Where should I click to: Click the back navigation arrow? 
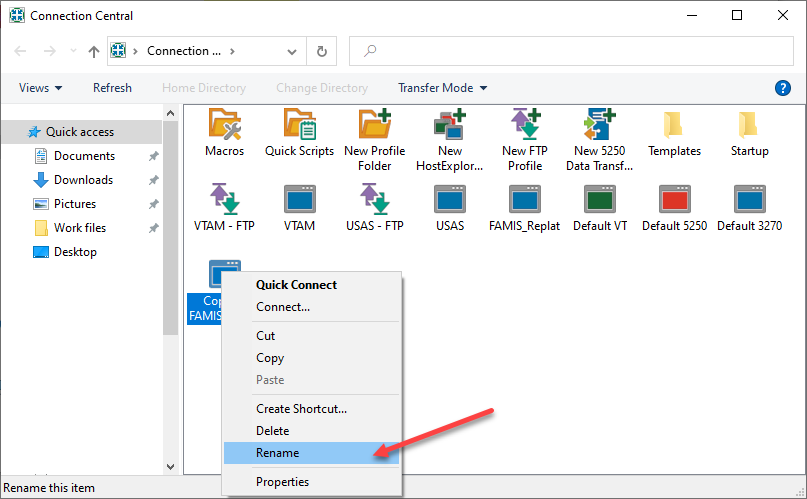click(20, 51)
